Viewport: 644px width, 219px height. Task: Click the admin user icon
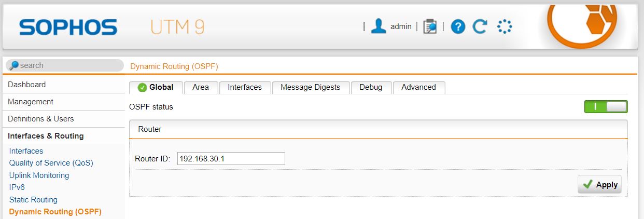[379, 26]
